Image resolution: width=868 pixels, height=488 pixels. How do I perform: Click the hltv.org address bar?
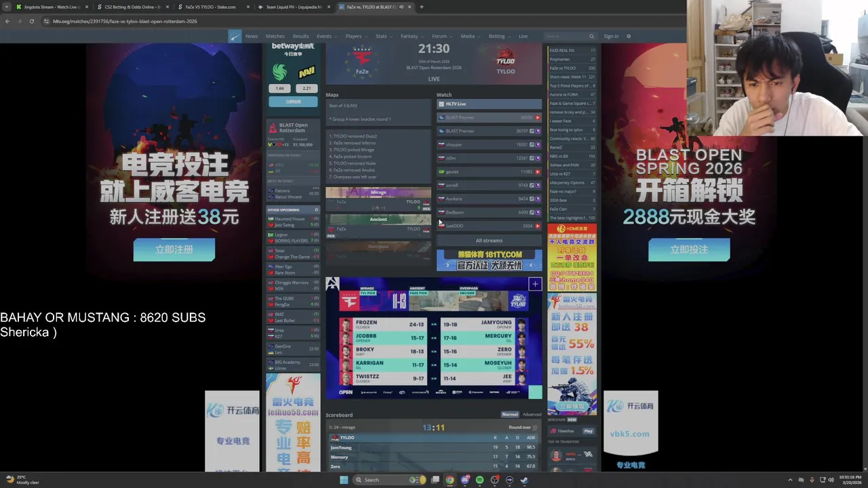pos(359,21)
